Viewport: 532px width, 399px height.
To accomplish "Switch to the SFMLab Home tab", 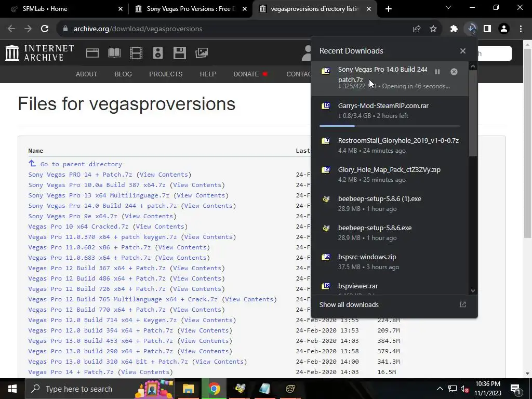I will [65, 9].
